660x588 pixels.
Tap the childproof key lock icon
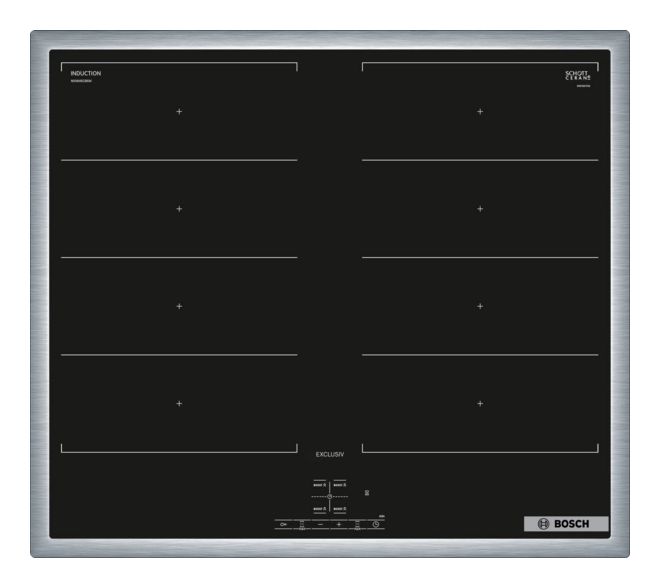pyautogui.click(x=283, y=524)
